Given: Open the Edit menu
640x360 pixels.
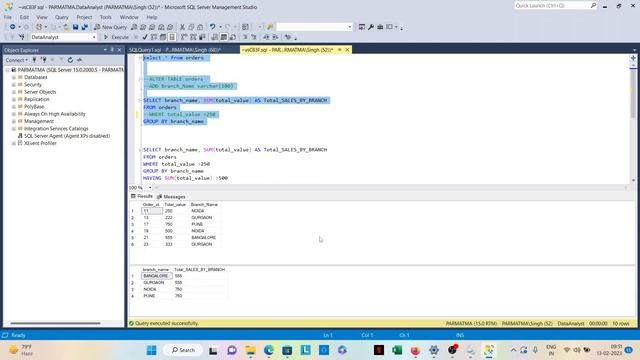Looking at the screenshot, I should 24,17.
